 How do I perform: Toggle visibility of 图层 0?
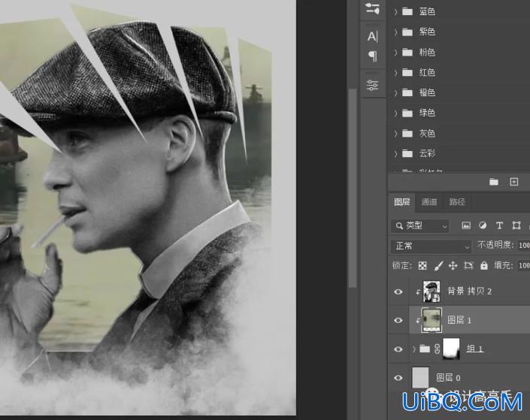tap(398, 377)
